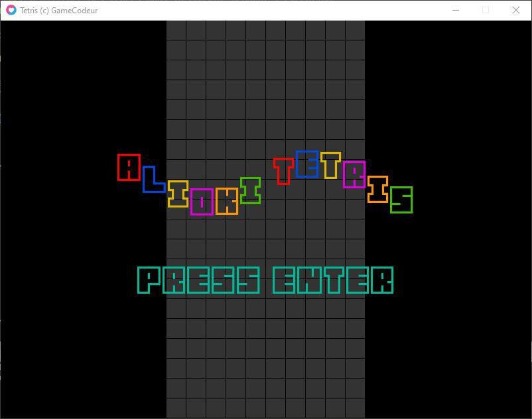532x419 pixels.
Task: Click the red letter A block
Action: [x=129, y=168]
